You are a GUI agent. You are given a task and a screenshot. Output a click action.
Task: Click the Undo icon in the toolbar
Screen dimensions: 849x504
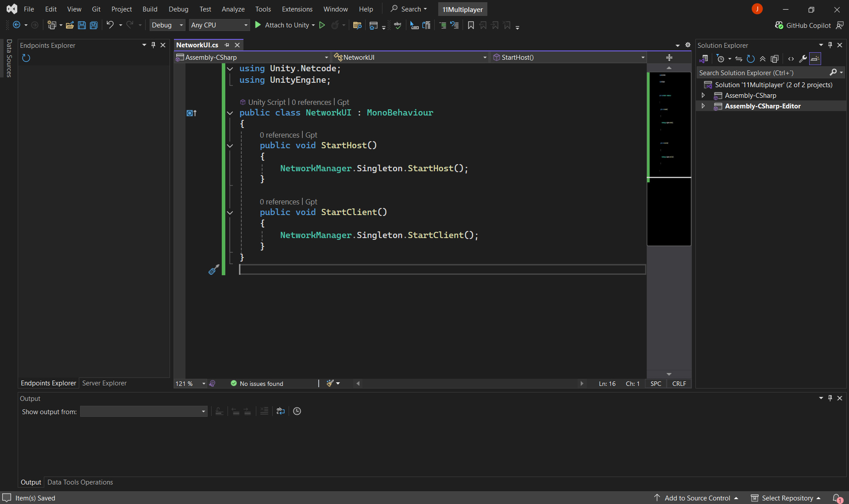110,25
